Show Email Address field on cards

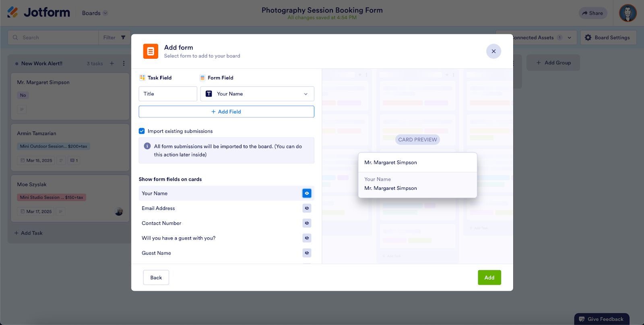click(307, 208)
